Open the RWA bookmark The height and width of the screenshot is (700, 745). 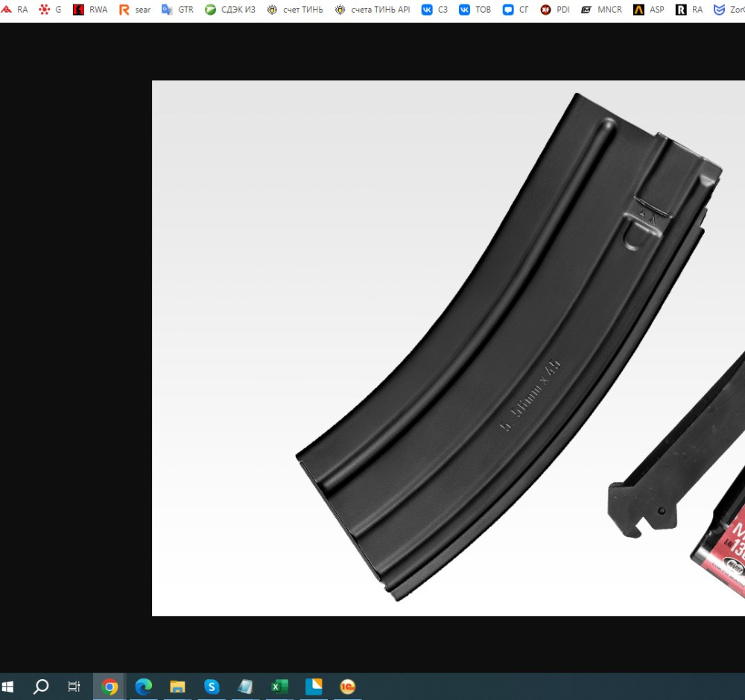coord(90,10)
